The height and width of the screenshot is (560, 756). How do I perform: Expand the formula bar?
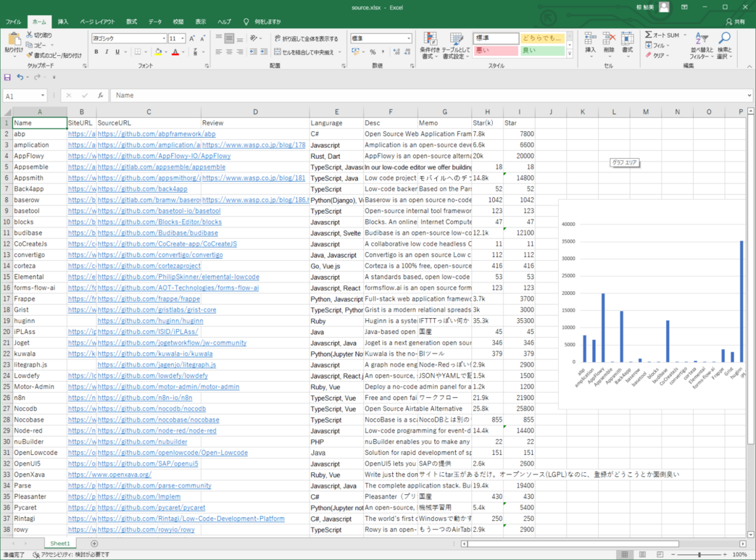(749, 96)
